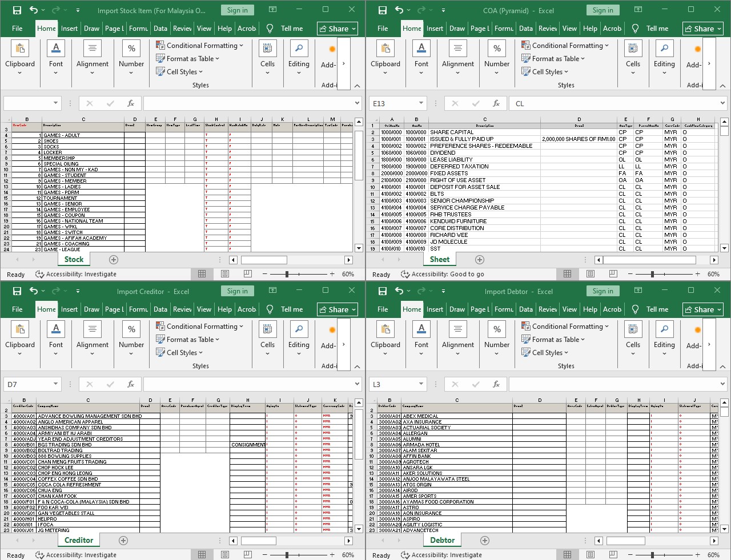Viewport: 731px width, 560px height.
Task: Click Share in the Import Debtor window
Action: [703, 309]
